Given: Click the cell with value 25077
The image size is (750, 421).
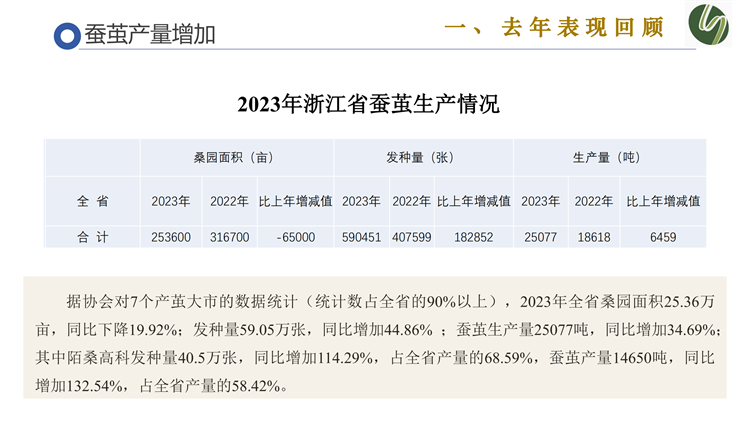Looking at the screenshot, I should (541, 237).
